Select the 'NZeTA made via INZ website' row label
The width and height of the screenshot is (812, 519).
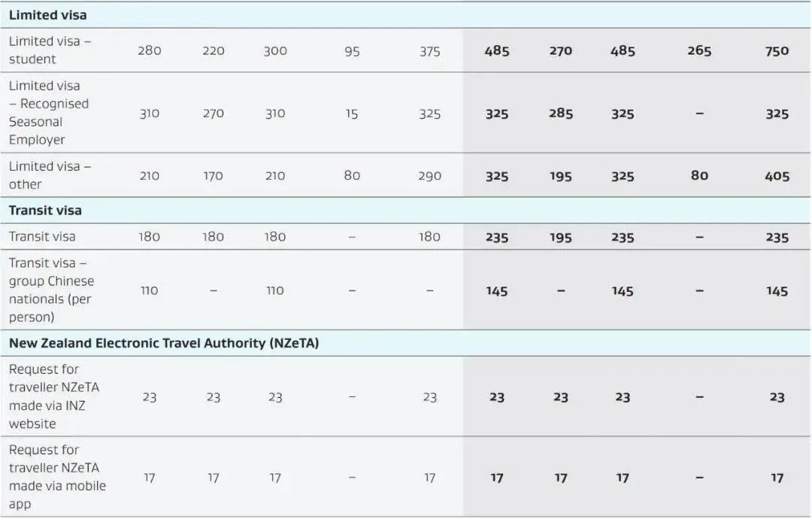coord(54,396)
